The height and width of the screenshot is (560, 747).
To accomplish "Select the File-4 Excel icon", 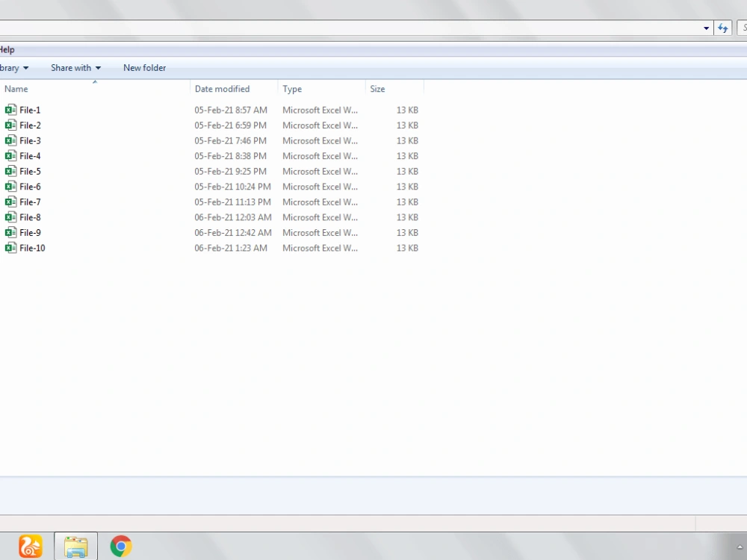I will coord(10,156).
